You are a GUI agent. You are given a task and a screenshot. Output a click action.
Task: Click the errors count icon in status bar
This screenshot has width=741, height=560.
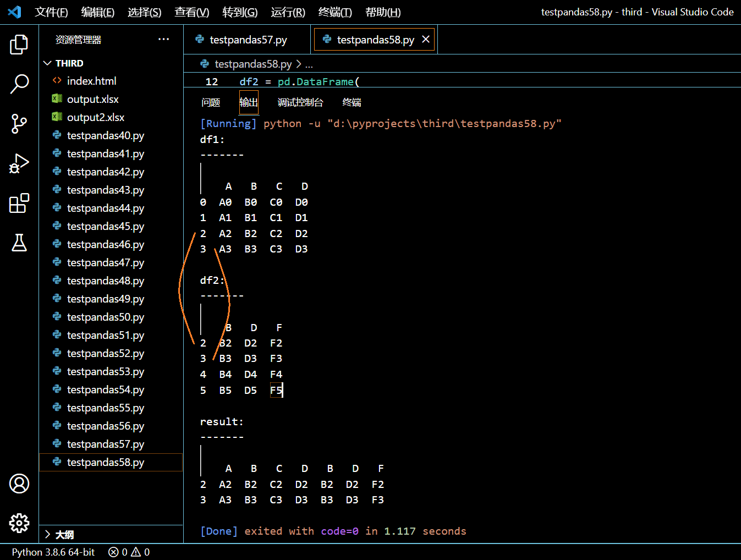[113, 552]
